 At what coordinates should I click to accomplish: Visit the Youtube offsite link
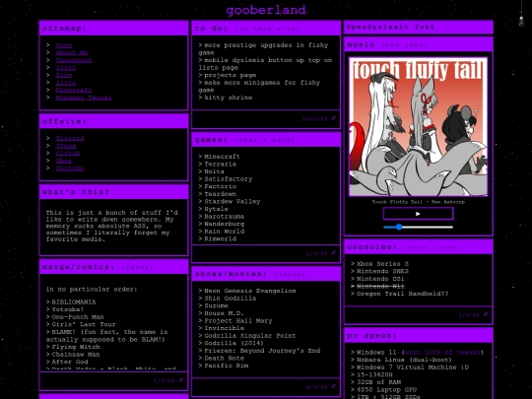coord(70,167)
